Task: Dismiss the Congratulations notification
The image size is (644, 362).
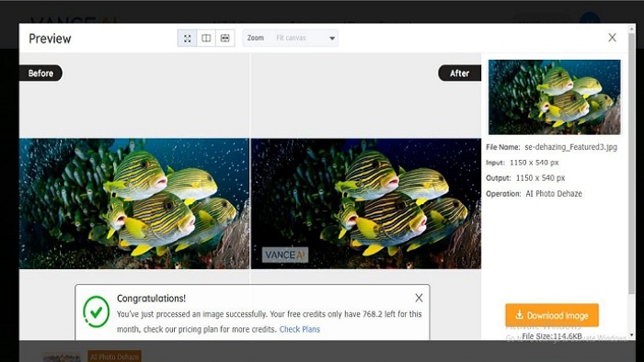Action: click(x=419, y=298)
